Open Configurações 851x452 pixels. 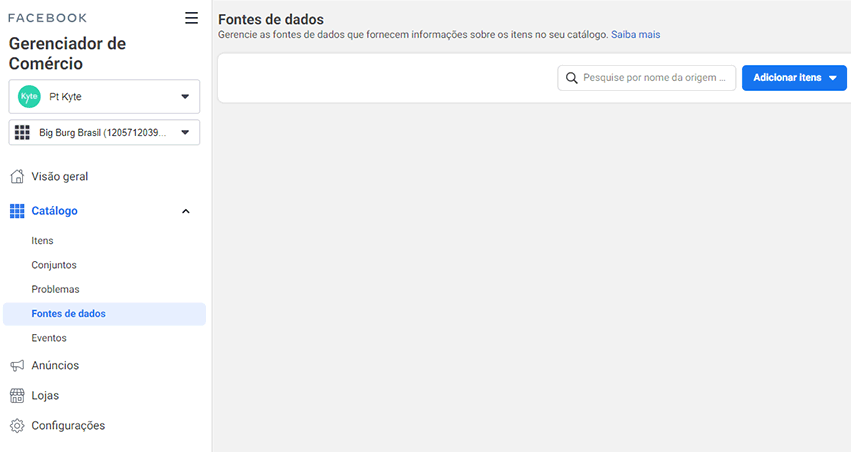coord(68,426)
